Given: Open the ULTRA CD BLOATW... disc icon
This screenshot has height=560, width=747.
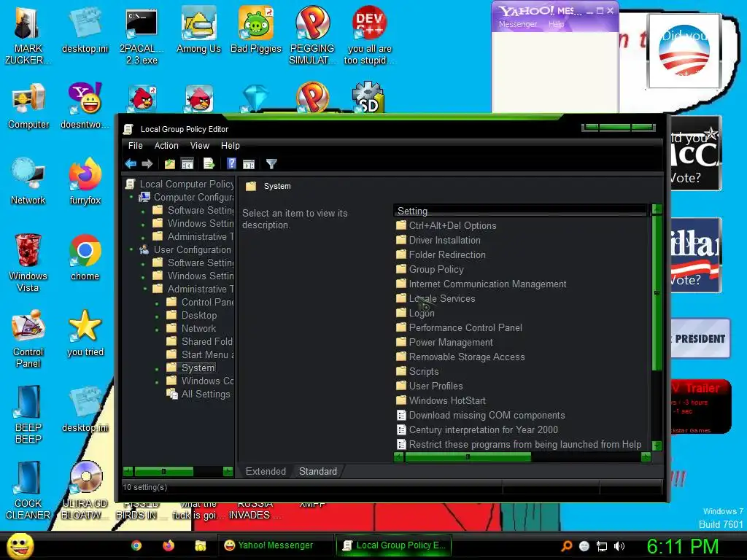Looking at the screenshot, I should [x=85, y=491].
